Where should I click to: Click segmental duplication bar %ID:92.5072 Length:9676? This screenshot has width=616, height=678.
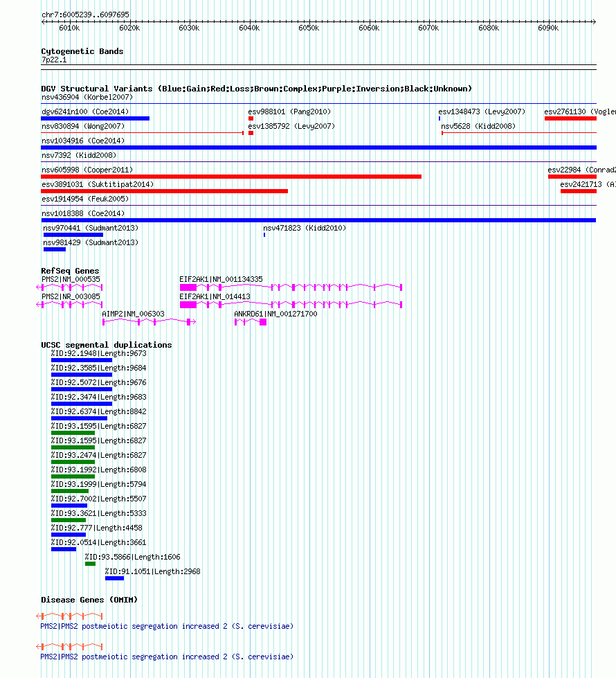click(82, 389)
